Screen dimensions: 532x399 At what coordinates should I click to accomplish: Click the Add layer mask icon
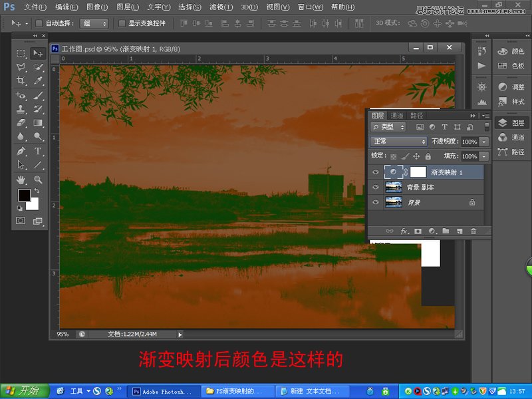click(x=418, y=231)
